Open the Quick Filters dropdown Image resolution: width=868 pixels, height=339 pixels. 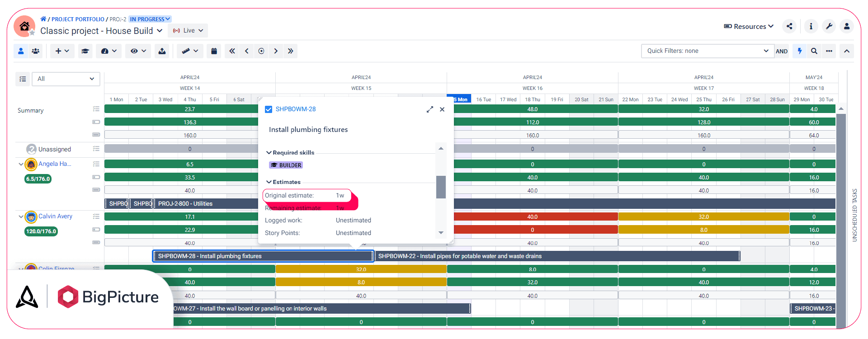pyautogui.click(x=708, y=51)
